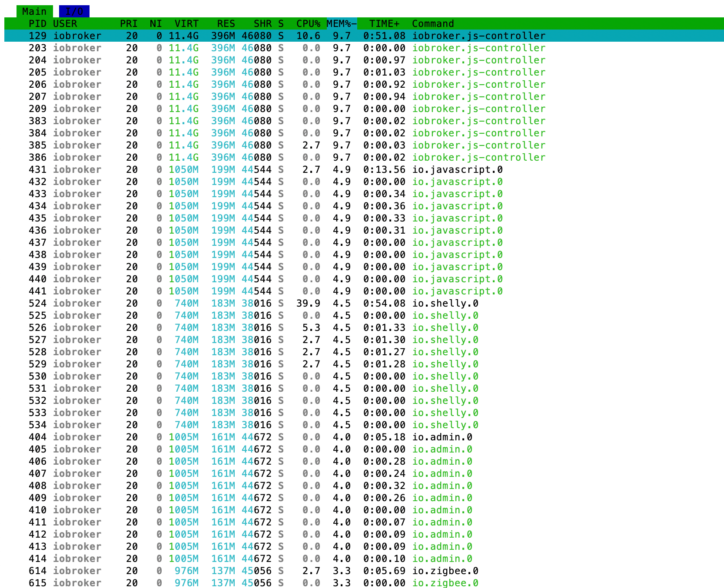Select process row PID 527

point(364,340)
